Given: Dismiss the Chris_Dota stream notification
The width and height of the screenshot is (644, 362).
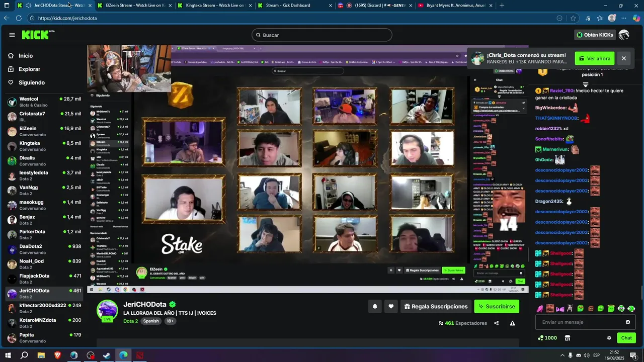Looking at the screenshot, I should (624, 58).
